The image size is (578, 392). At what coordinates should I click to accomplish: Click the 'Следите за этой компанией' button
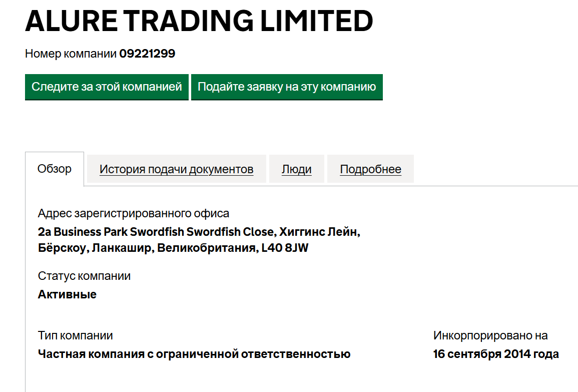point(107,87)
